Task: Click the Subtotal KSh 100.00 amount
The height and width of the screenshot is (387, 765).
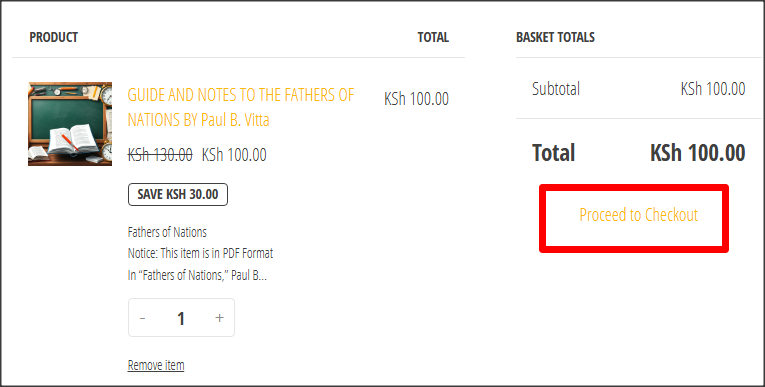Action: 713,89
